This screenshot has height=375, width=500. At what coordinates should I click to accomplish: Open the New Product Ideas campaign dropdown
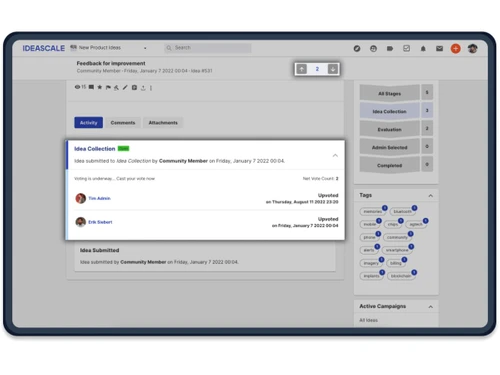point(108,48)
